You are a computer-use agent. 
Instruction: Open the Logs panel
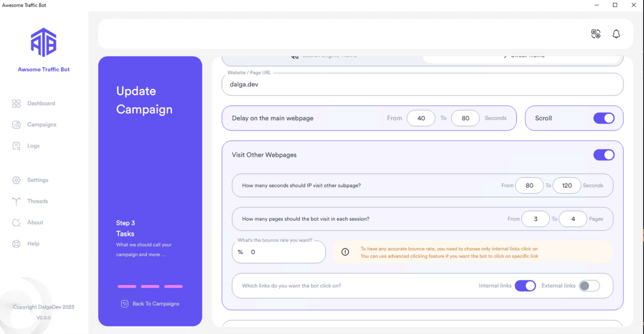coord(34,146)
